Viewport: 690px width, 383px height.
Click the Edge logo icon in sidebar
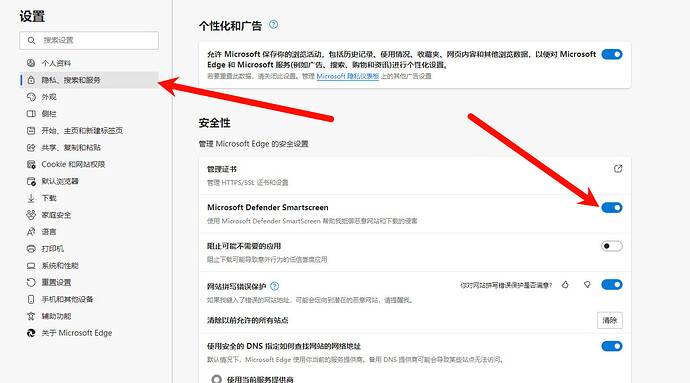pos(31,333)
